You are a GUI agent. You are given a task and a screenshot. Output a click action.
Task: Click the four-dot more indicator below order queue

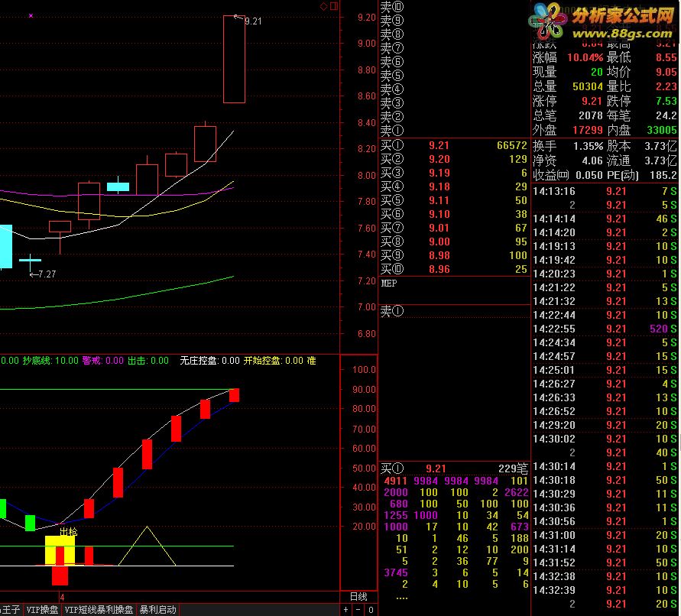pos(402,598)
